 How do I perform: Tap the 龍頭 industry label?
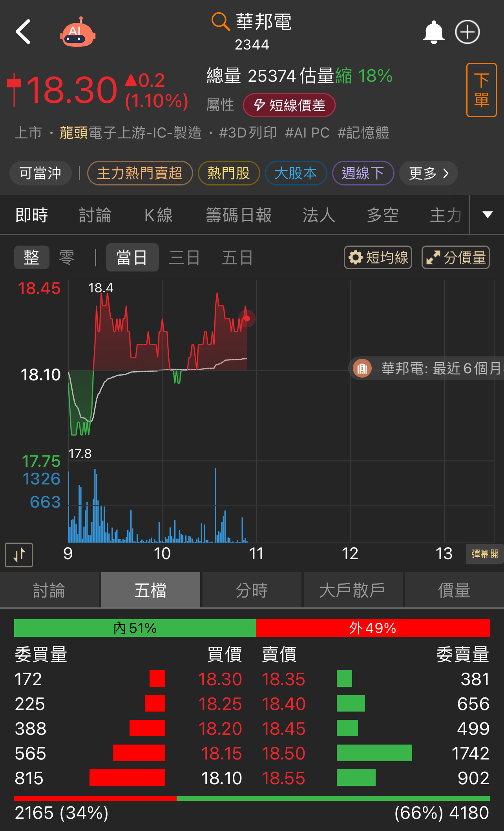[x=74, y=133]
